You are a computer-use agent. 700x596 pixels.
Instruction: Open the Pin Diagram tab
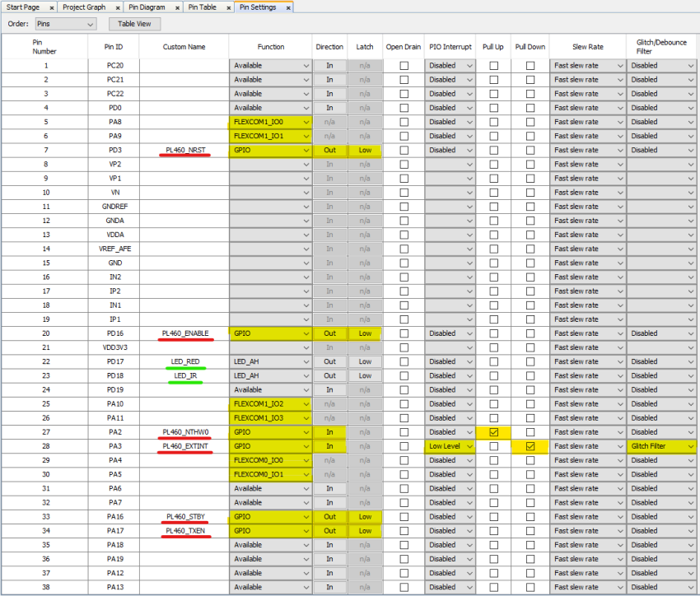pyautogui.click(x=147, y=7)
